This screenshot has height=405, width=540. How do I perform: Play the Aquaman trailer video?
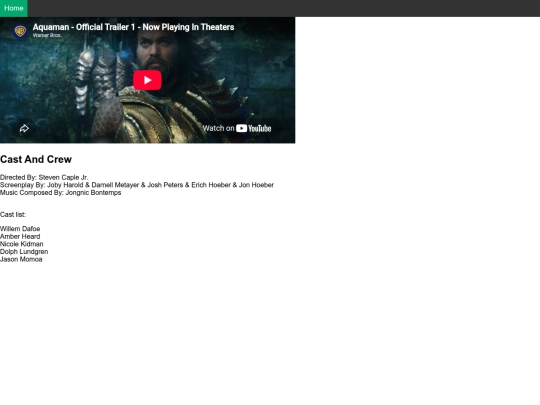[x=147, y=80]
